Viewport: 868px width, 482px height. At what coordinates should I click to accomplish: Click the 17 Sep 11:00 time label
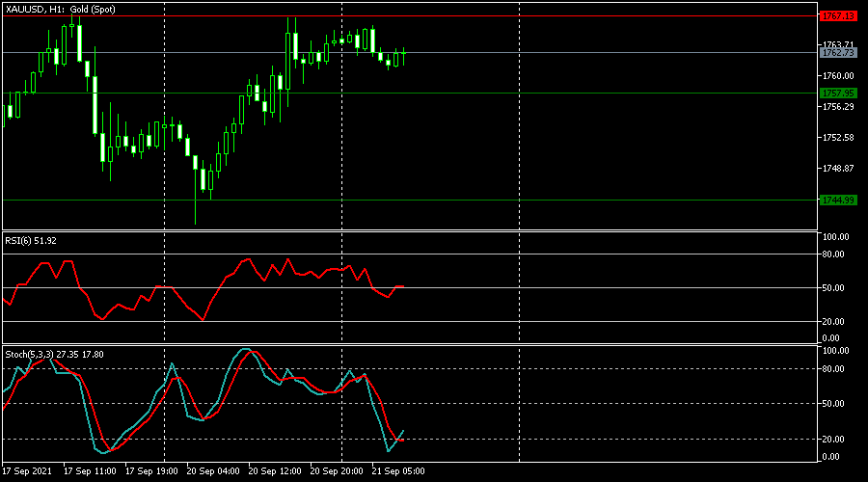[x=90, y=471]
